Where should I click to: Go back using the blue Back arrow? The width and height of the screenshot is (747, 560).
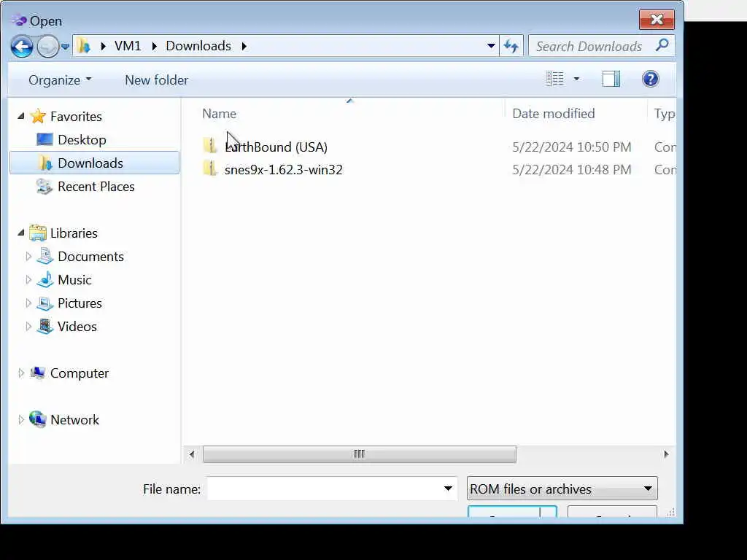pyautogui.click(x=22, y=47)
